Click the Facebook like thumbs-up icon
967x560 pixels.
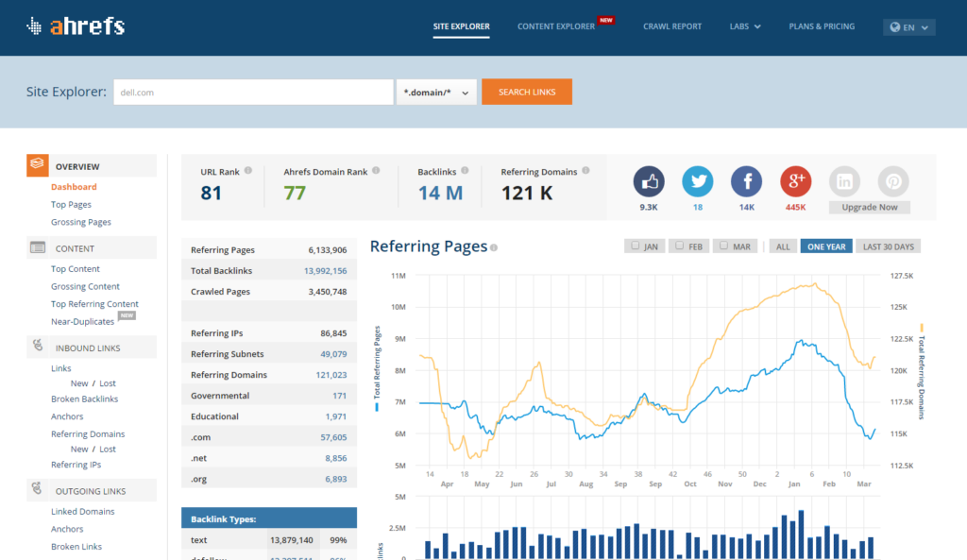click(x=649, y=181)
